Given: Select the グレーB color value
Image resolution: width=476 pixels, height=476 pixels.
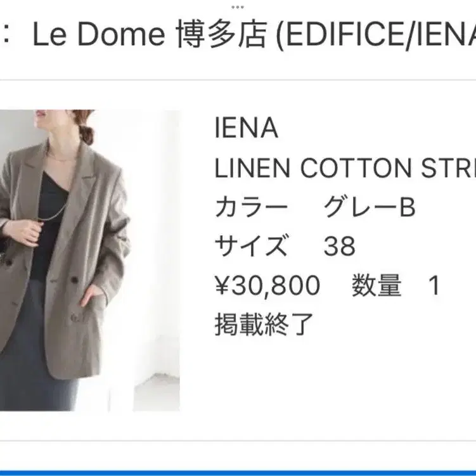Looking at the screenshot, I should click(370, 207).
